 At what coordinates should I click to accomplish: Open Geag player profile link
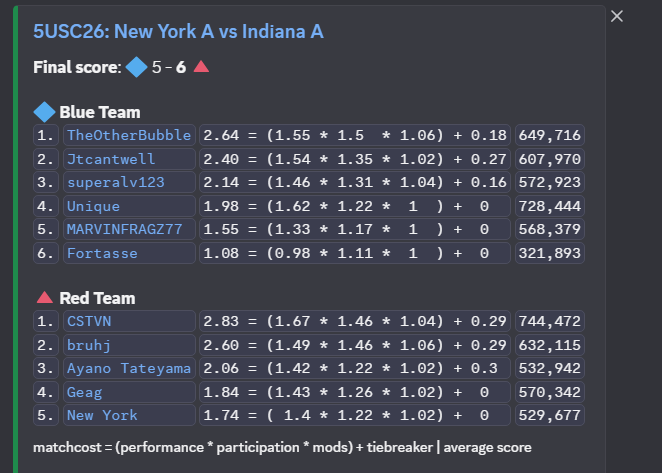pyautogui.click(x=84, y=392)
